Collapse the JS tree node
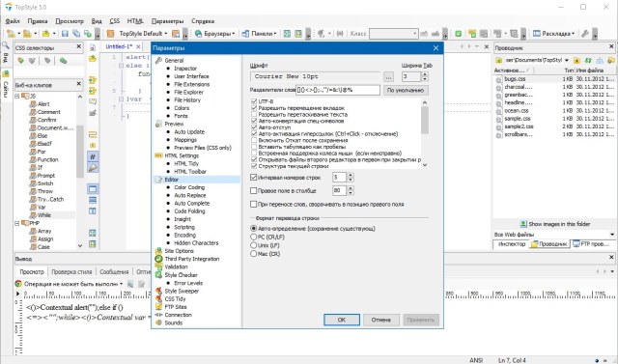 point(17,97)
